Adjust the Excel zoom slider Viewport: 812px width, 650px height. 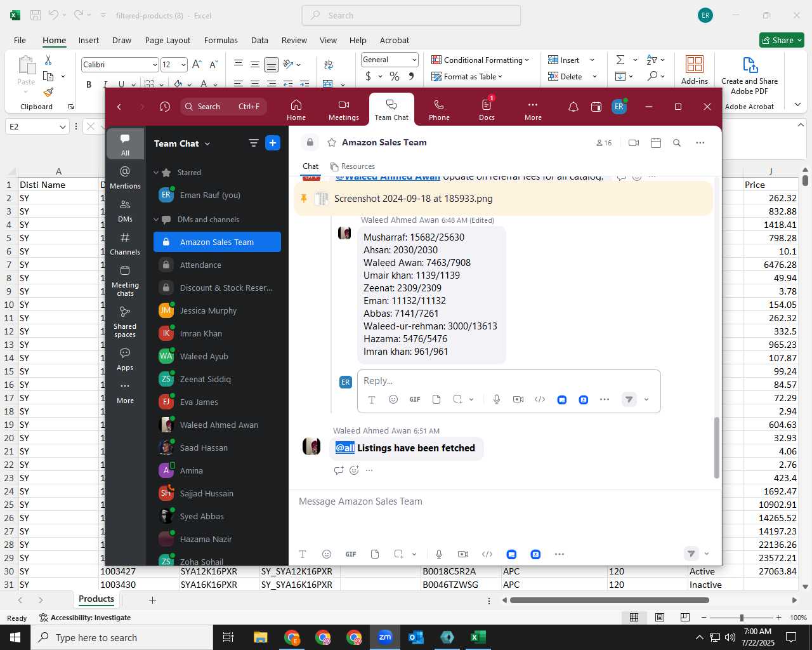pos(741,618)
